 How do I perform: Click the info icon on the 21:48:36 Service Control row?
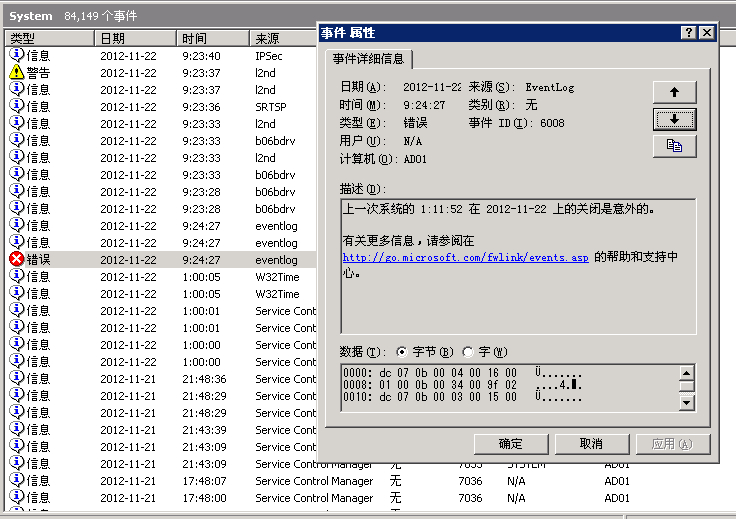pyautogui.click(x=16, y=378)
